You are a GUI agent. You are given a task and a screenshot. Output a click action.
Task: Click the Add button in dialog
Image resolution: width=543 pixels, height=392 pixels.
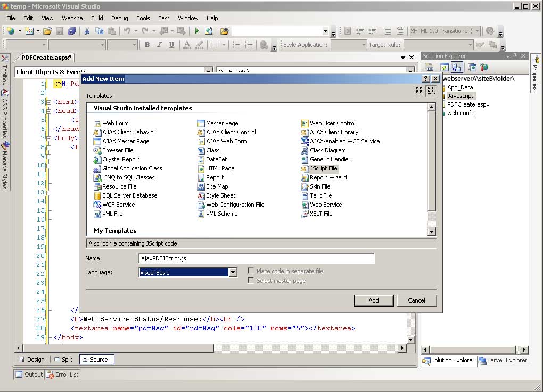click(x=374, y=300)
